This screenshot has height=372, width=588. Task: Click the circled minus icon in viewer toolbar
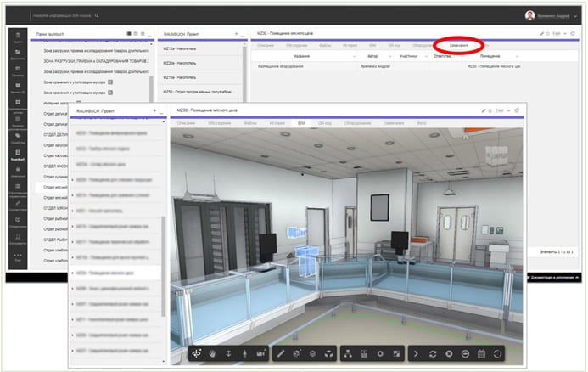coord(465,353)
